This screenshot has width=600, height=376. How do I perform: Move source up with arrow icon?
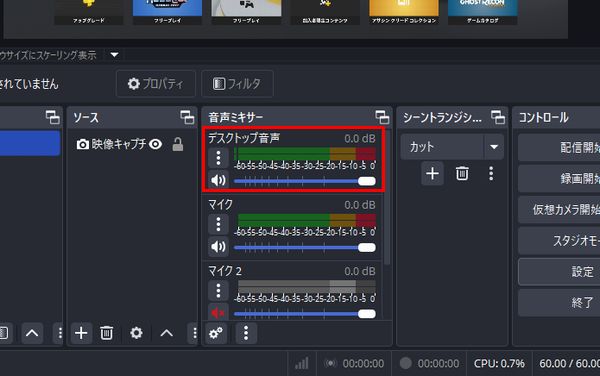166,333
